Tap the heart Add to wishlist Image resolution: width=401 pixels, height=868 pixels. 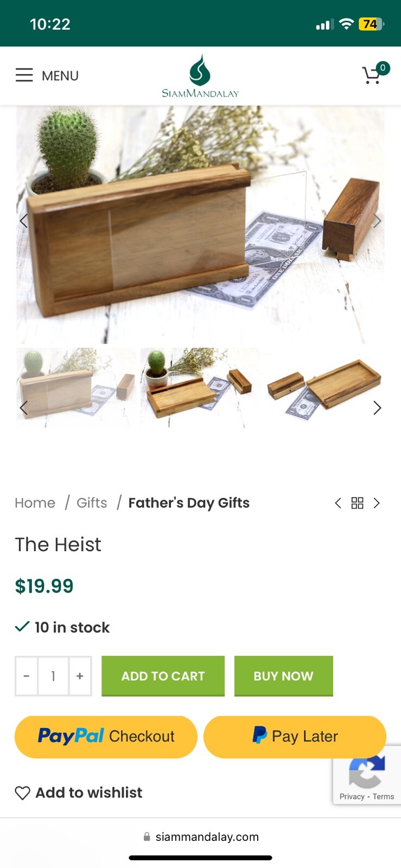79,793
